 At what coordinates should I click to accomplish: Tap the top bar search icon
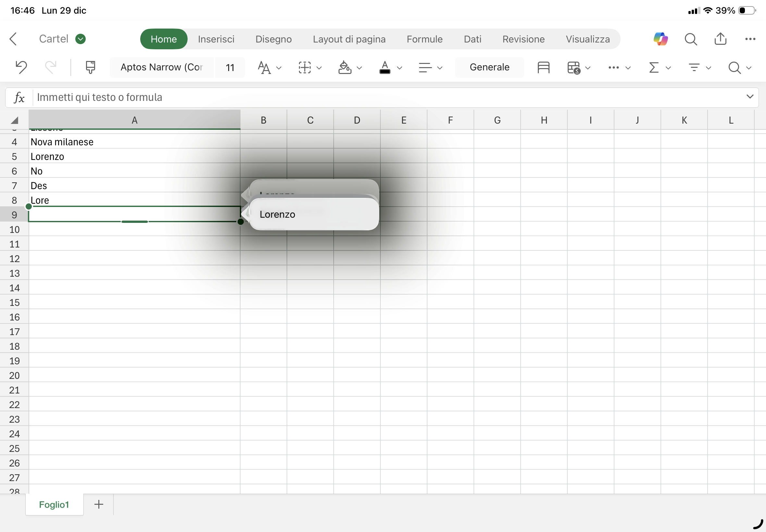point(691,39)
